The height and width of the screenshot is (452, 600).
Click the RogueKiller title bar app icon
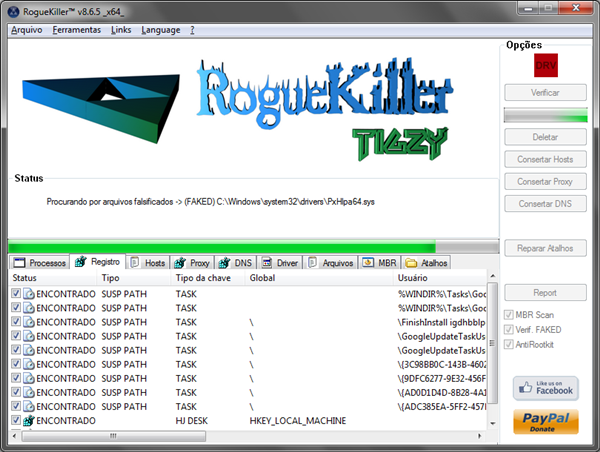pyautogui.click(x=13, y=12)
